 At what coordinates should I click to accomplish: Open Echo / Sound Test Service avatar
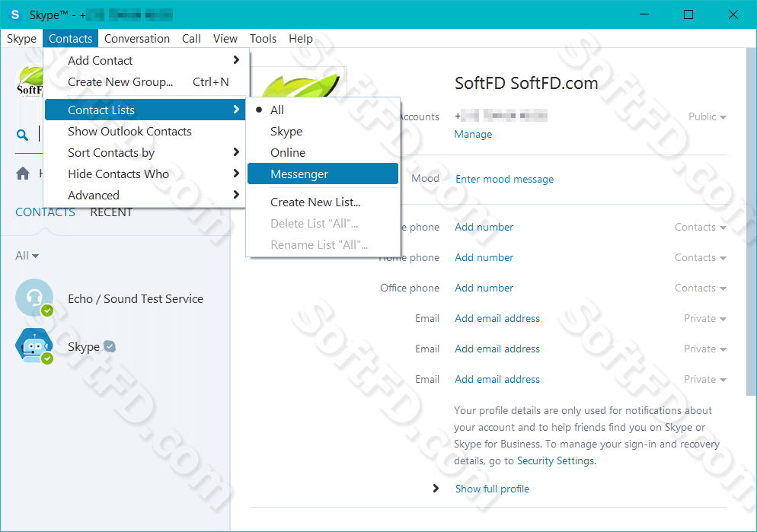pyautogui.click(x=34, y=298)
